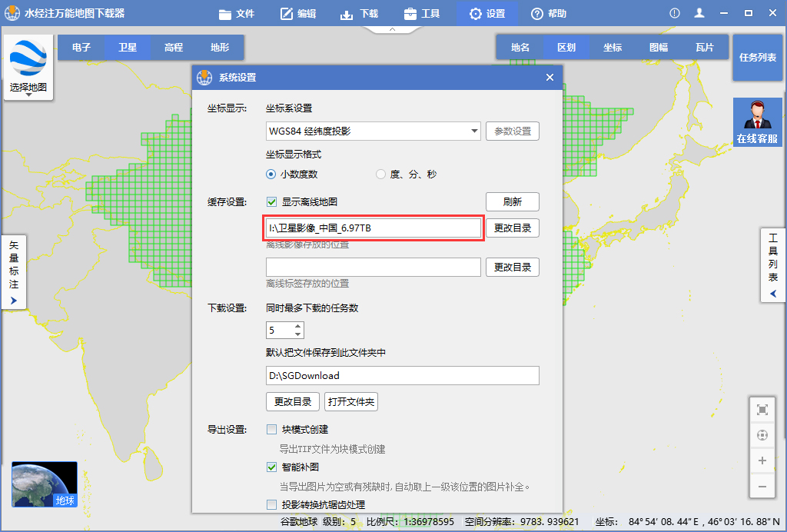Open the 任务列表 panel
Image resolution: width=787 pixels, height=532 pixels.
[757, 57]
